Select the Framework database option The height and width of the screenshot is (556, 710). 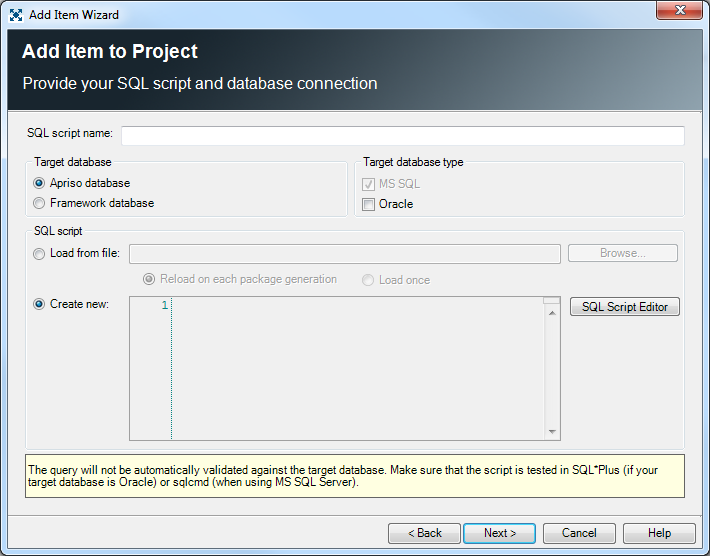[40, 203]
